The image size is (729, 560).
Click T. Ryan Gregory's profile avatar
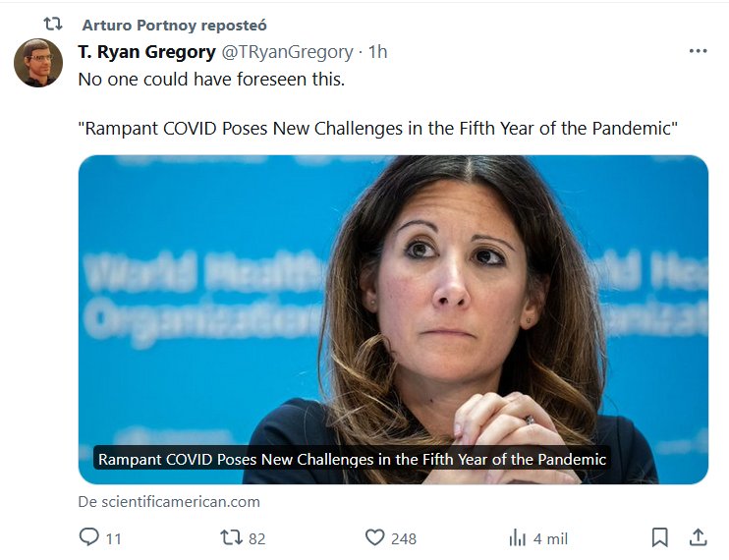coord(38,63)
